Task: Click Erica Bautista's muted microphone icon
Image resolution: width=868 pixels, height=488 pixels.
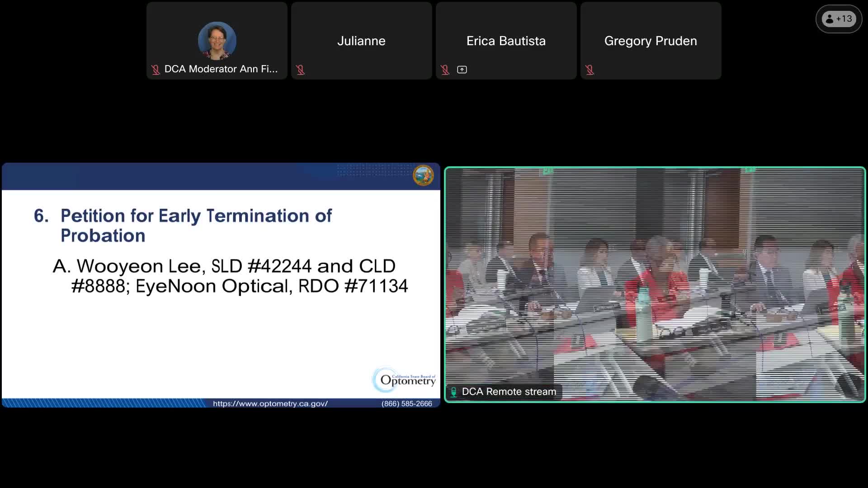Action: click(445, 70)
